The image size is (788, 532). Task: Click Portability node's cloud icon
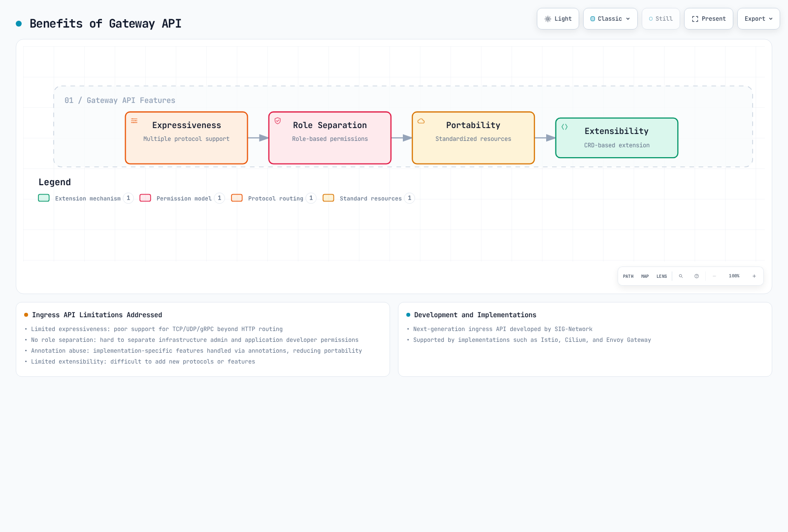[421, 121]
